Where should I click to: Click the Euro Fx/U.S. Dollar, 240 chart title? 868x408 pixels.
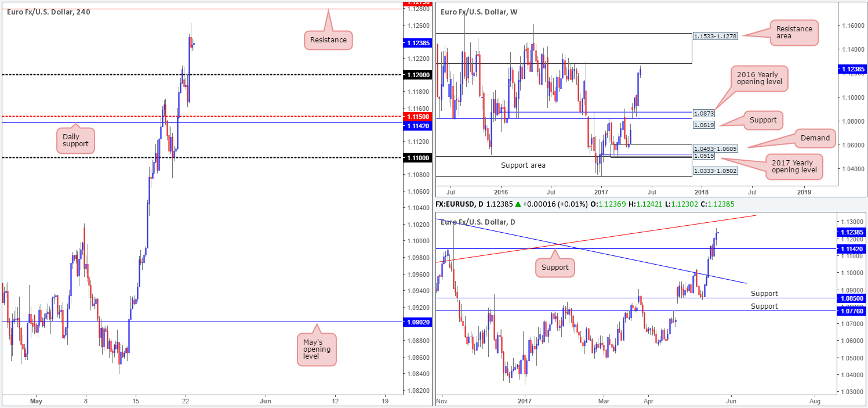(x=49, y=11)
